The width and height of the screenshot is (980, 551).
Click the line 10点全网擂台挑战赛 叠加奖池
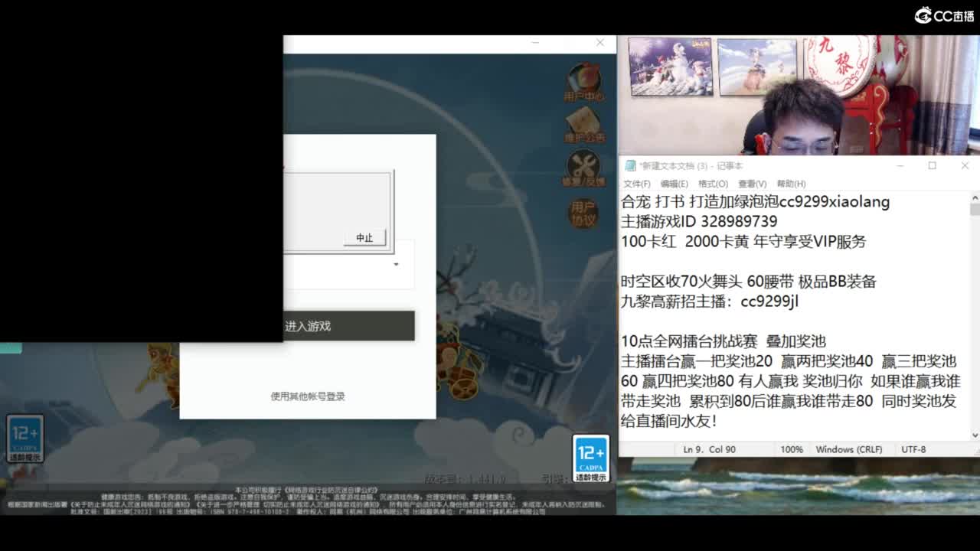coord(724,341)
